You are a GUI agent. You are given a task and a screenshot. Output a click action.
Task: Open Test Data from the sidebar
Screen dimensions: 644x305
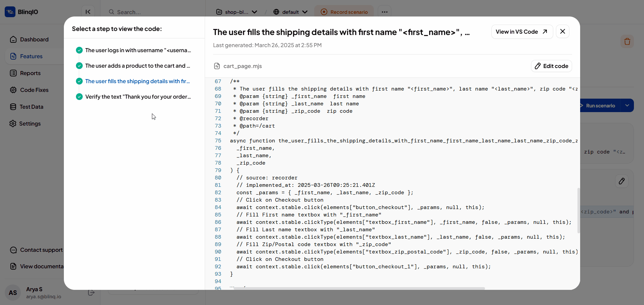(x=31, y=107)
